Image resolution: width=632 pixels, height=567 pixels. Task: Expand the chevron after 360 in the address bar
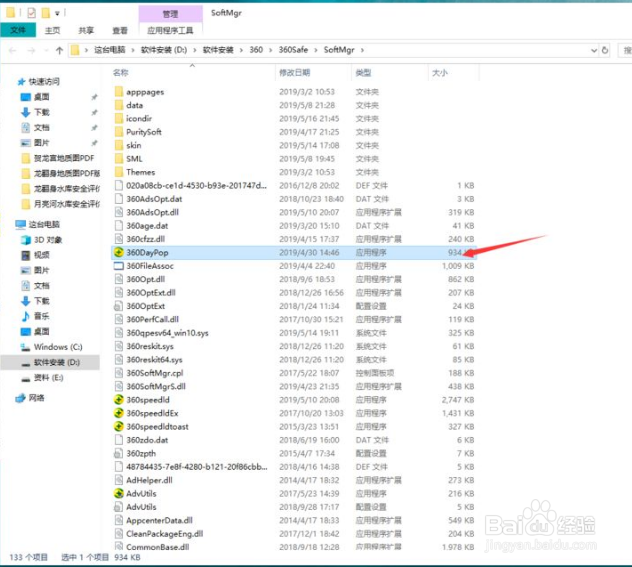pos(270,50)
